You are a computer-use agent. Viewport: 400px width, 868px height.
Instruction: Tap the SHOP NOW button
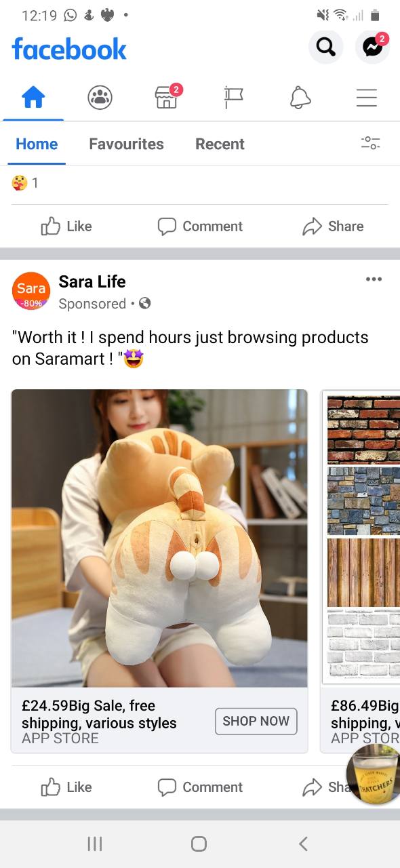(x=256, y=721)
